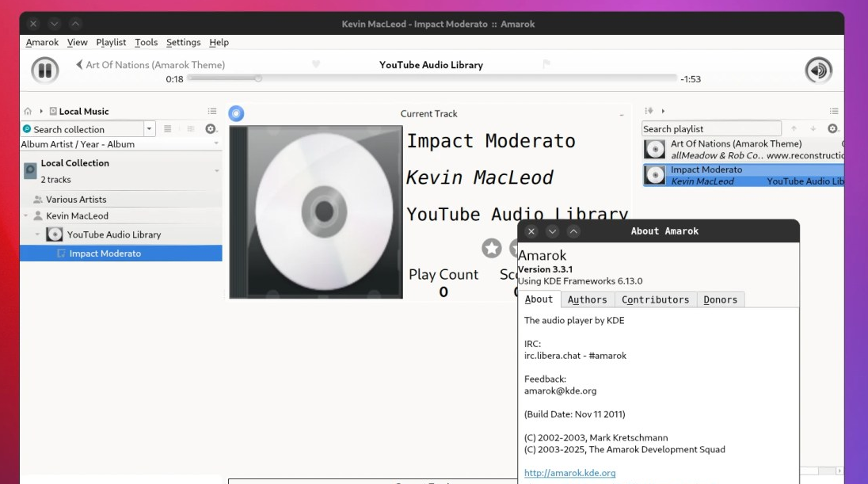Click the first rating star

[492, 248]
